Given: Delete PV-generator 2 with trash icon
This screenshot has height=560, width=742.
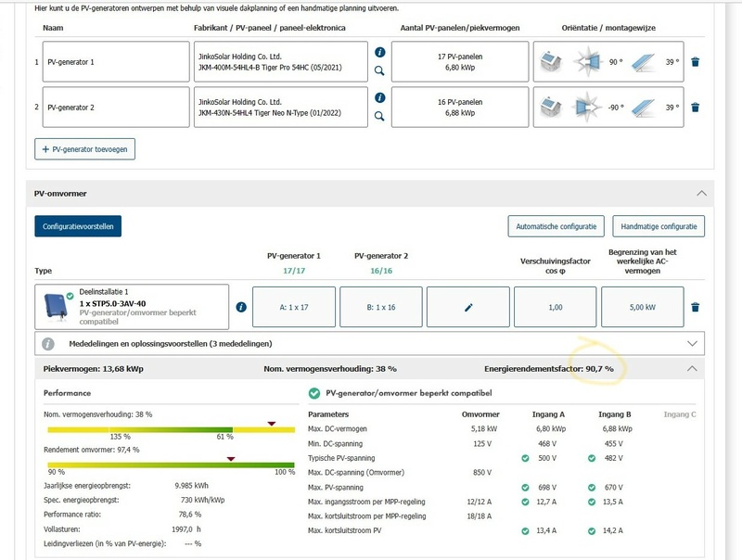Looking at the screenshot, I should 696,108.
